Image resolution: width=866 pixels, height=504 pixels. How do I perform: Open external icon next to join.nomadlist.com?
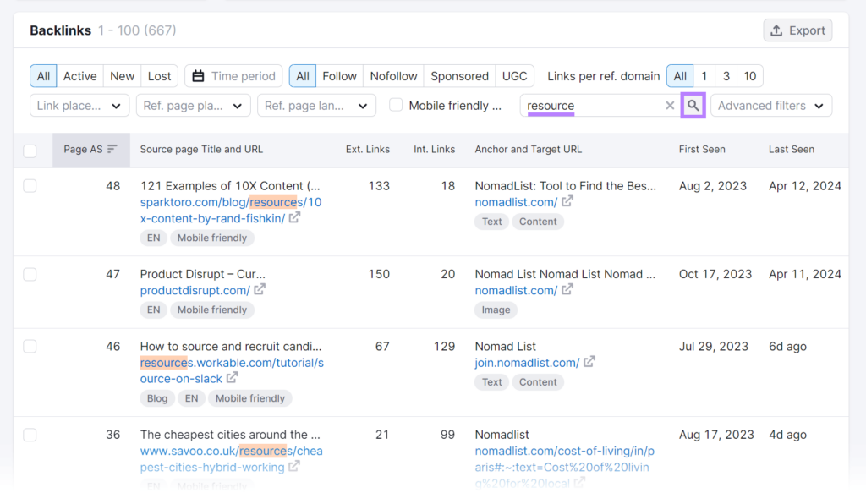click(x=589, y=362)
